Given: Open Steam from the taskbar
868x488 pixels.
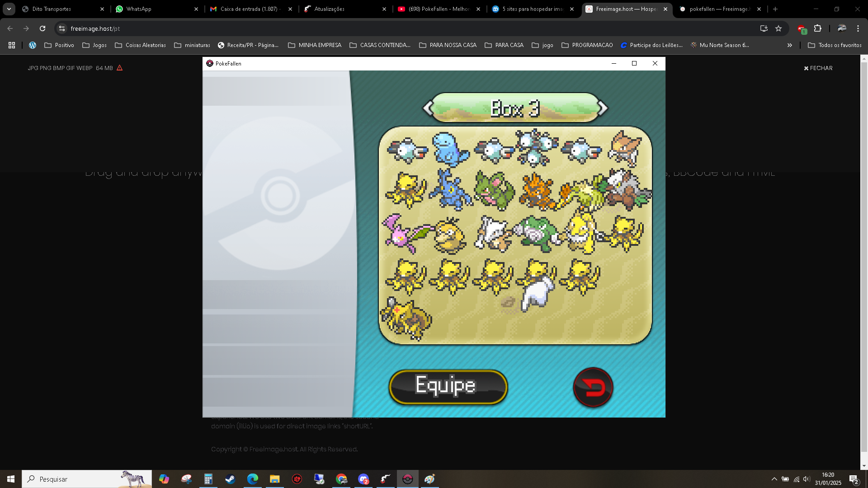Looking at the screenshot, I should pyautogui.click(x=230, y=479).
